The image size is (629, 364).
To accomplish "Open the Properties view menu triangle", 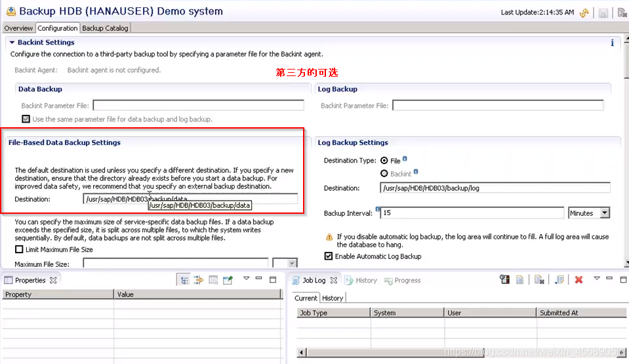I will (x=247, y=278).
